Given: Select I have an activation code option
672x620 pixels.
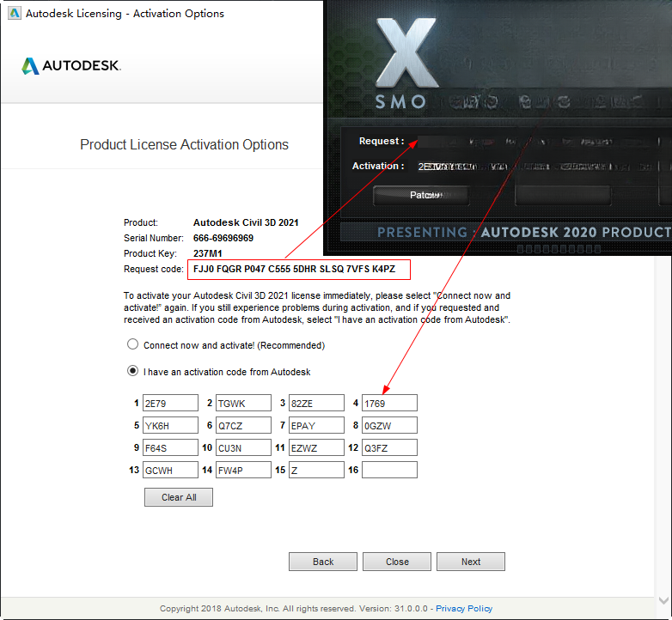Looking at the screenshot, I should tap(133, 371).
